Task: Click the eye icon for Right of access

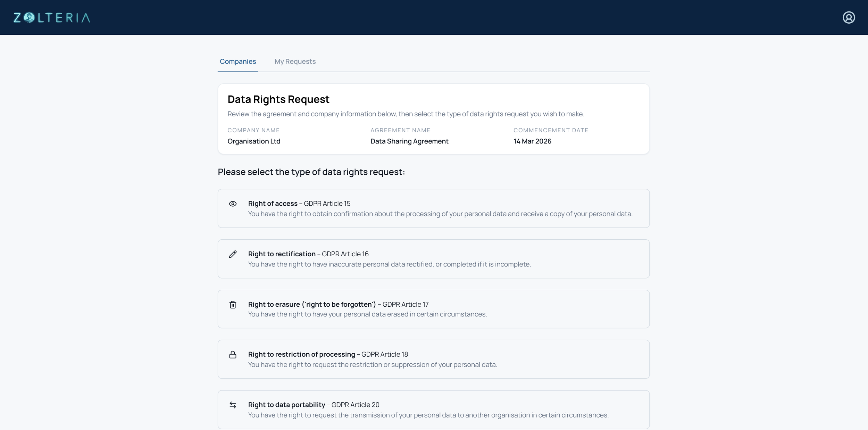Action: point(233,204)
